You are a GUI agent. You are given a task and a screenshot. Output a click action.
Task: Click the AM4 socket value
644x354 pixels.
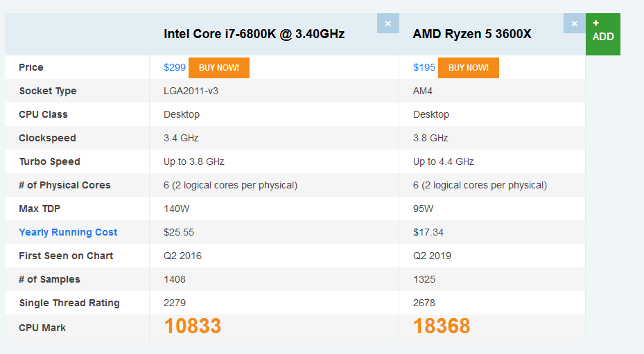pyautogui.click(x=423, y=91)
